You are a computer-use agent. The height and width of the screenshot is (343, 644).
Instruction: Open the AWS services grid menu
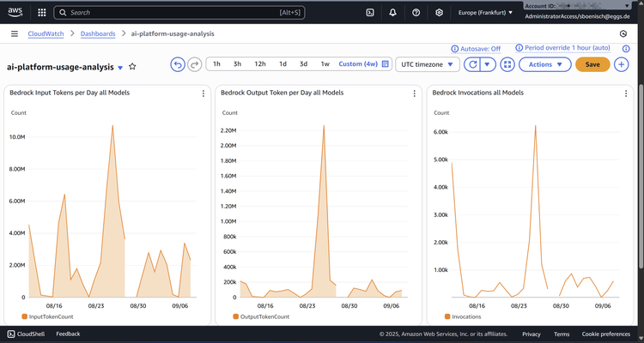(41, 13)
